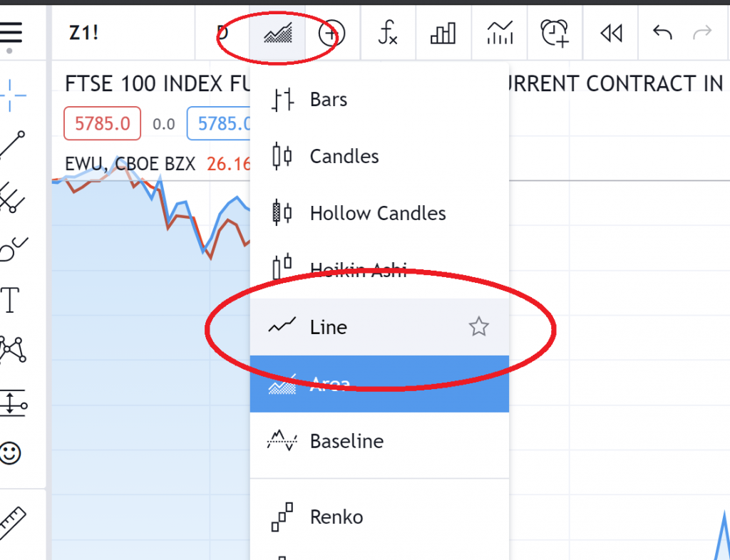Choose Candles chart type

coord(344,157)
